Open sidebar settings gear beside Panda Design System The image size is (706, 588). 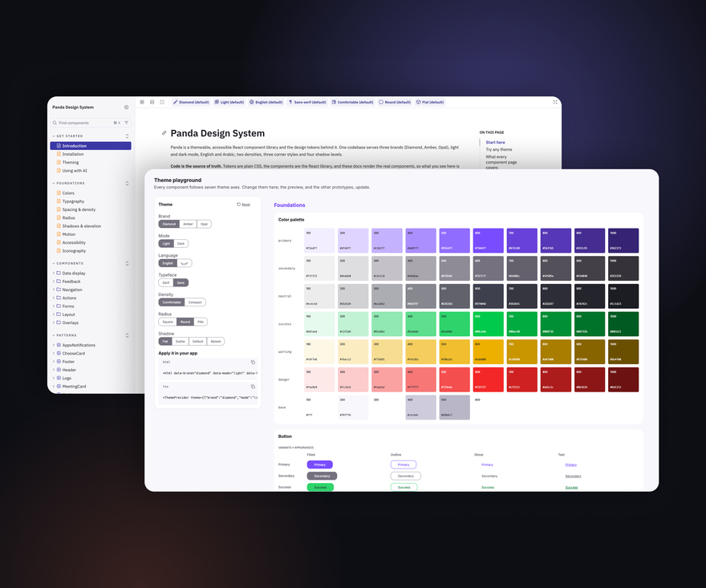[x=126, y=107]
